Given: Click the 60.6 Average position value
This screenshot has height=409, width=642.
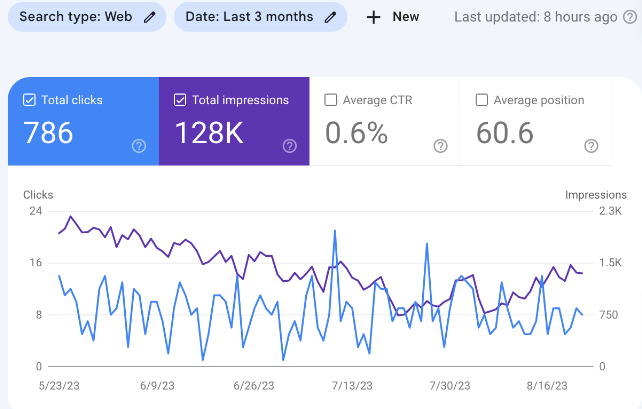Looking at the screenshot, I should coord(508,133).
